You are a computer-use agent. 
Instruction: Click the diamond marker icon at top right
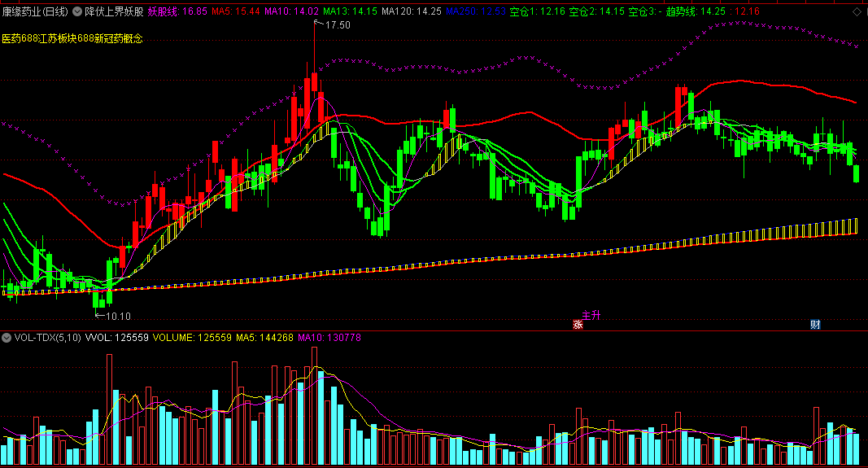(857, 11)
